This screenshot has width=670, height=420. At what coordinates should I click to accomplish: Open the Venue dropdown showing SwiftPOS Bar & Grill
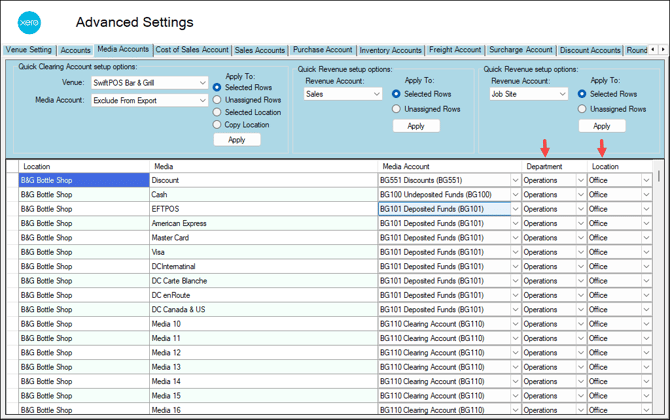click(x=150, y=82)
